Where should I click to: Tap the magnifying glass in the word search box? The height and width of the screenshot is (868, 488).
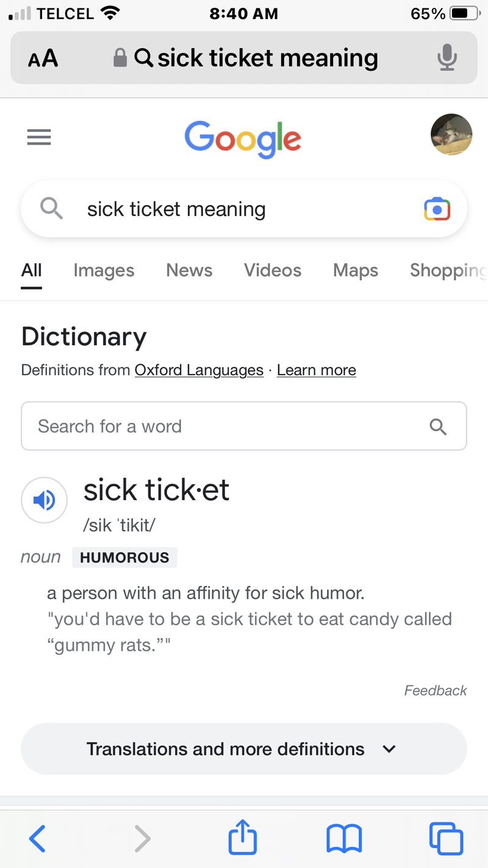[x=438, y=426]
